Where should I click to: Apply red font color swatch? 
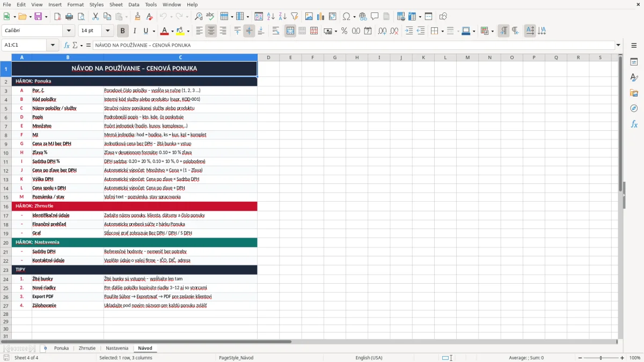point(164,31)
